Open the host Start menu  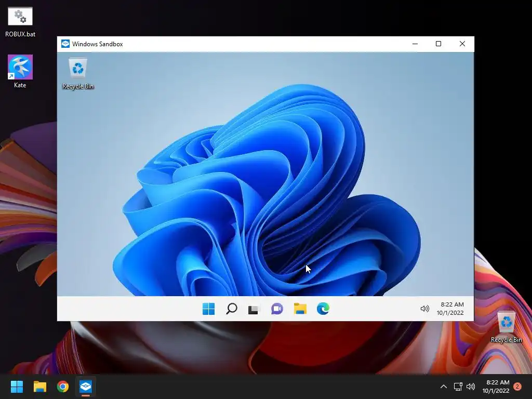17,387
